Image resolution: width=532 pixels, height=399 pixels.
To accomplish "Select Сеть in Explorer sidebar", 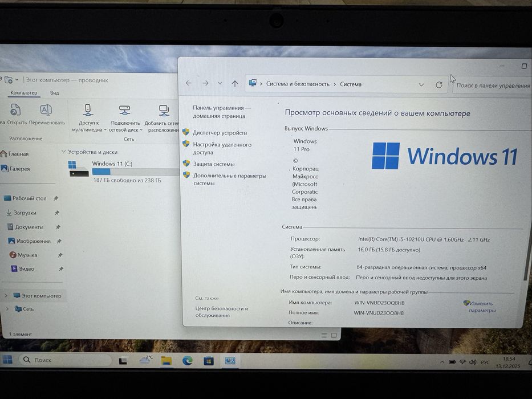I will click(x=24, y=309).
